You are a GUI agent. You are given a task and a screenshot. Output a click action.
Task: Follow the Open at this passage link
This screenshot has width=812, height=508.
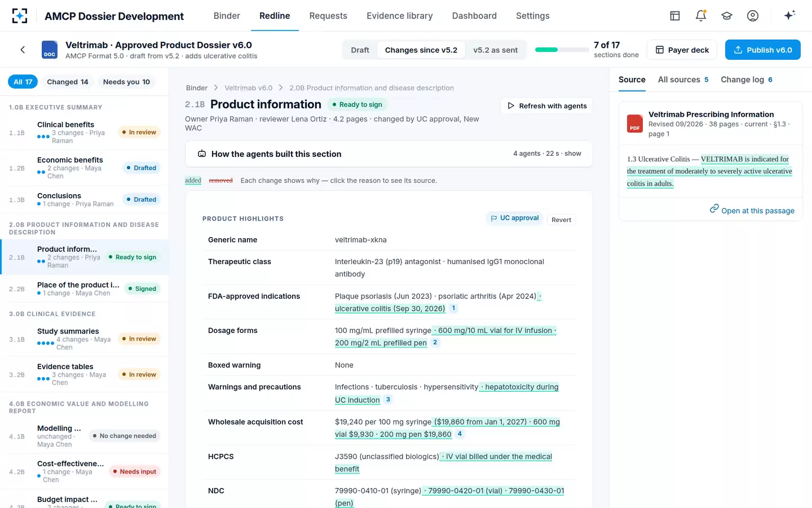tap(752, 210)
